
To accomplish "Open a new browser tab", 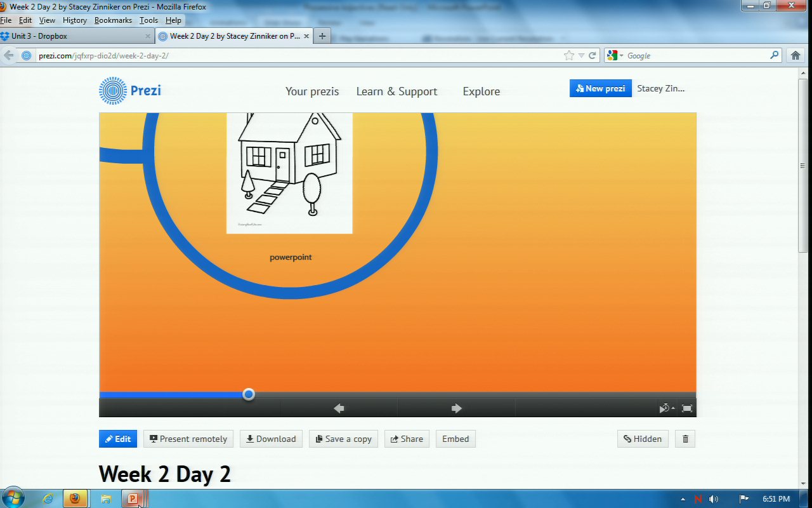I will coord(322,36).
